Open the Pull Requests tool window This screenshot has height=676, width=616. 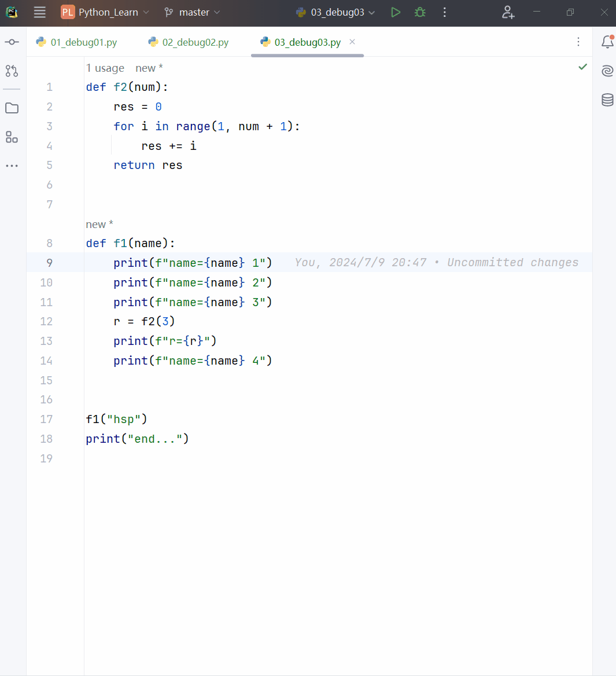tap(12, 71)
